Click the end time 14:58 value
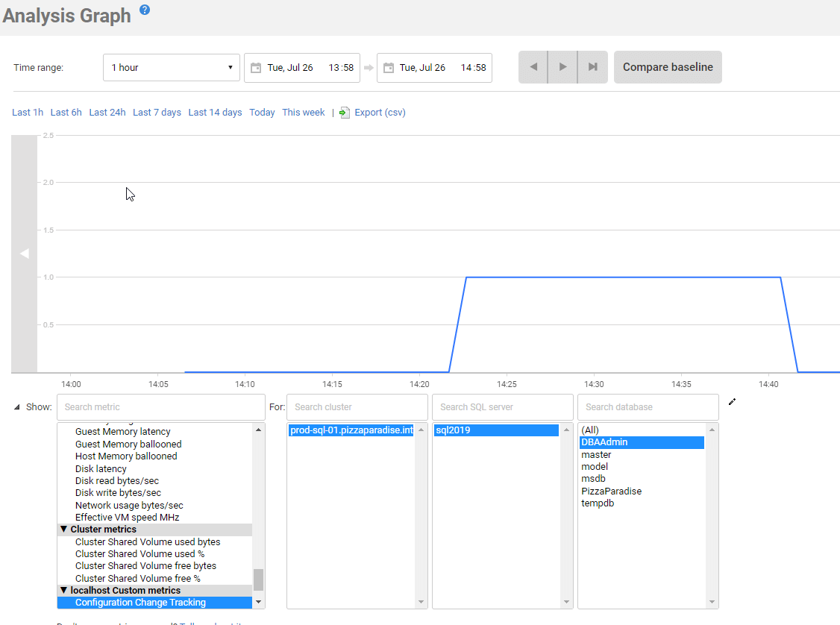 coord(474,67)
